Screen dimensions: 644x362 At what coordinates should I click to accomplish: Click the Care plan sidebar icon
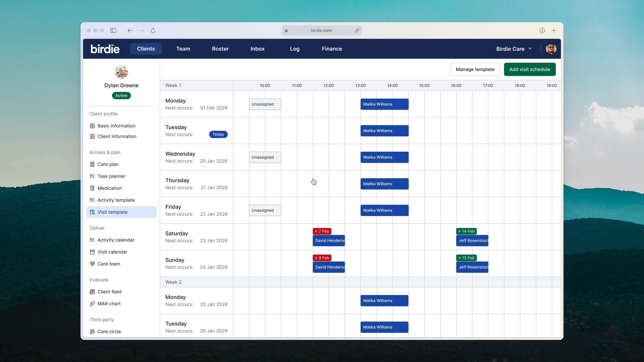[92, 164]
